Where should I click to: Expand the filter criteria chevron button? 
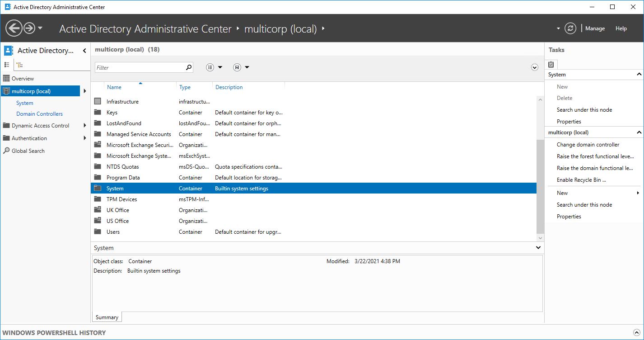click(x=535, y=67)
